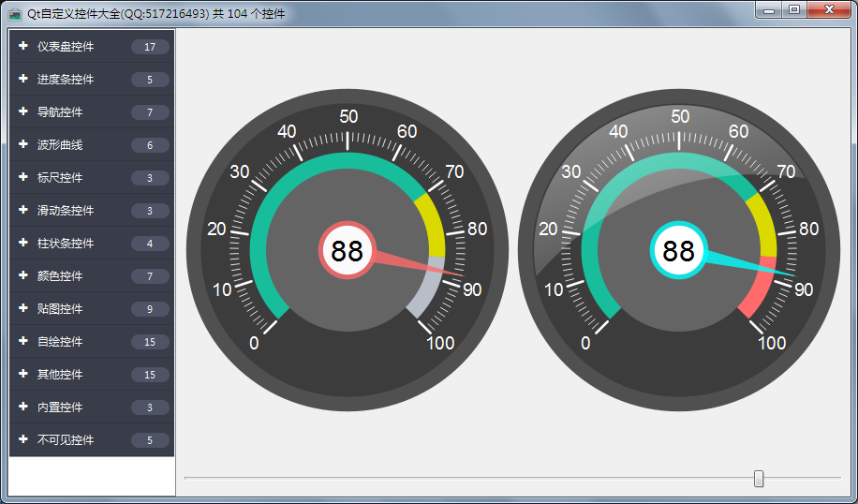The image size is (858, 504).
Task: Click the left gauge's red center value 88
Action: pos(347,251)
